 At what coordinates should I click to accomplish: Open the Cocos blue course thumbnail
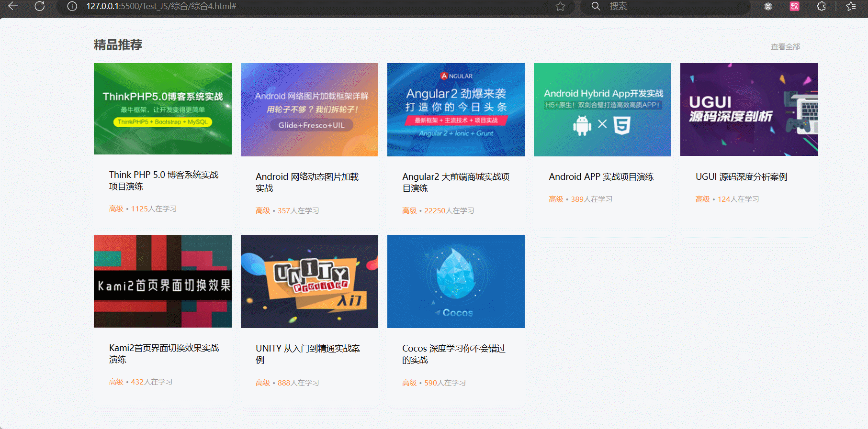coord(456,281)
